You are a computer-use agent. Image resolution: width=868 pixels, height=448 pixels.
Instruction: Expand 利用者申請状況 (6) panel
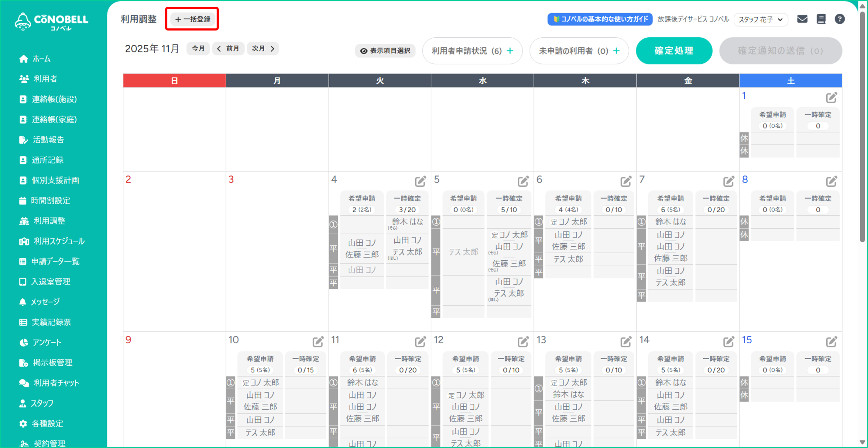(472, 51)
